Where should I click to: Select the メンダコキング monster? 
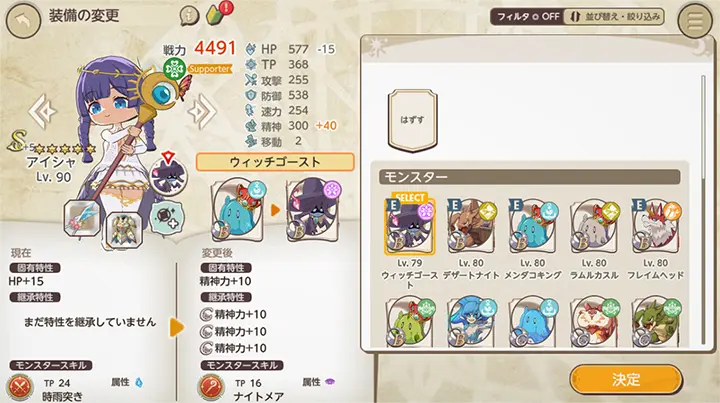point(533,240)
